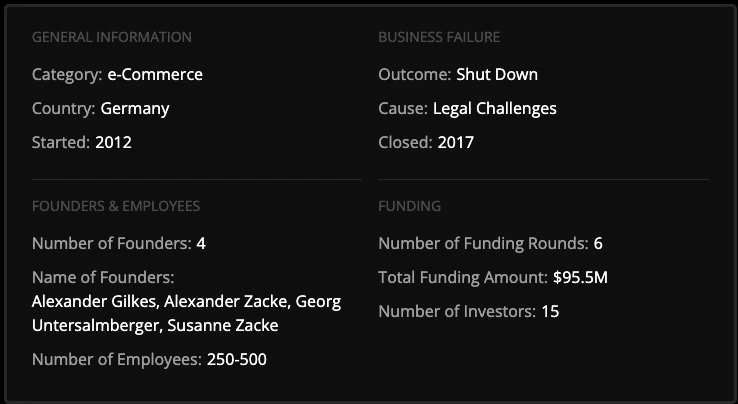Click the Number of Funding Rounds label

click(x=482, y=243)
